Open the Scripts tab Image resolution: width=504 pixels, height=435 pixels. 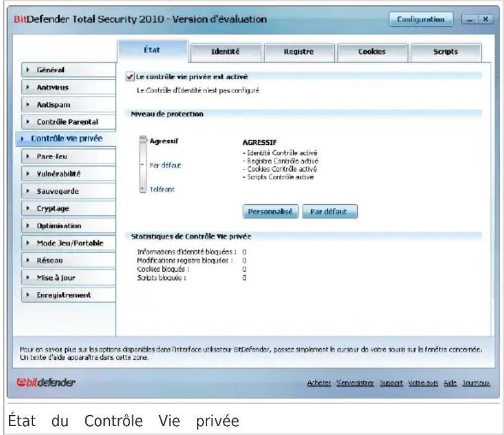446,52
